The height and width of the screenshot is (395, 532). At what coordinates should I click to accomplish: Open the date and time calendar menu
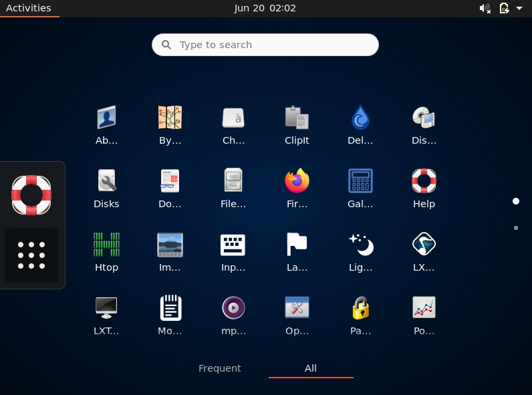[x=265, y=8]
